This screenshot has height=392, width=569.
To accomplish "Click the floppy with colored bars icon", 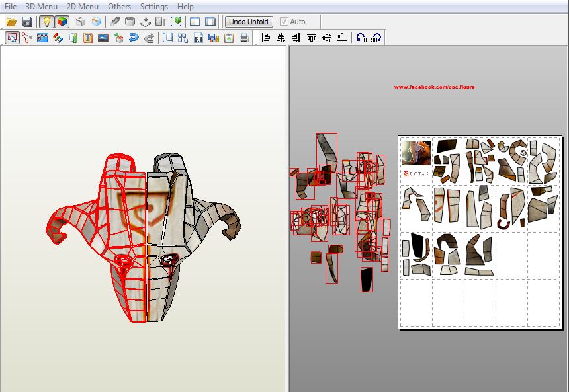I will [213, 38].
